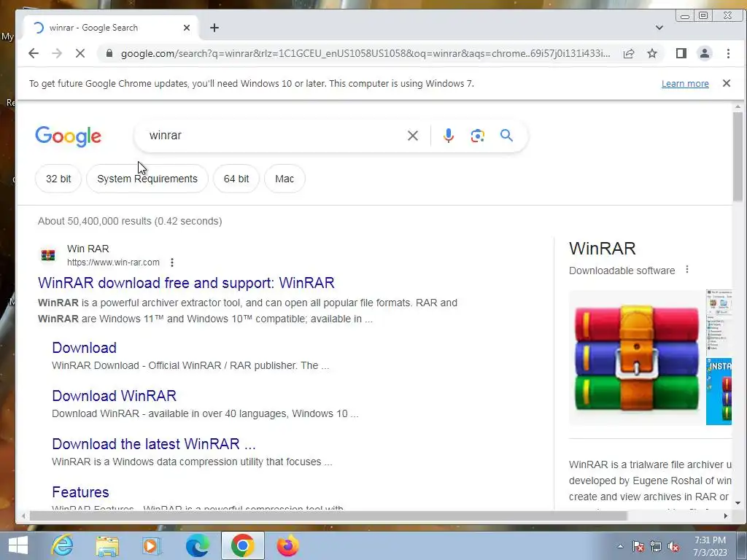Search by image with the Google Lens icon

tap(477, 136)
